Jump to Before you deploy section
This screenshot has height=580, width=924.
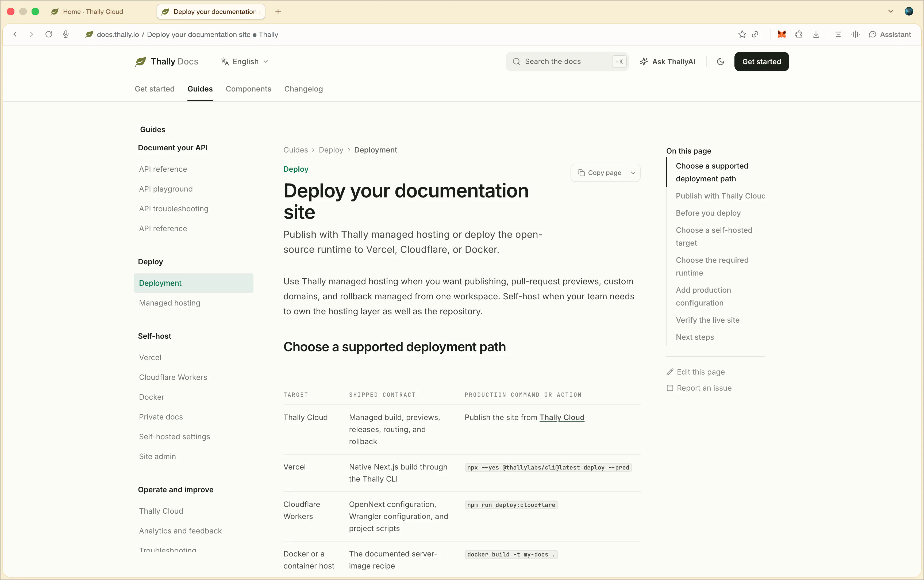click(x=708, y=213)
